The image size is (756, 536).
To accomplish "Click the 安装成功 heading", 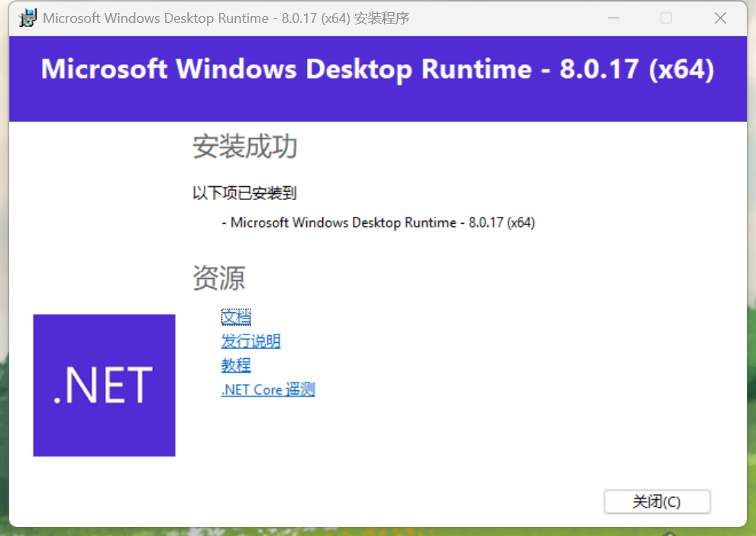I will coord(244,147).
